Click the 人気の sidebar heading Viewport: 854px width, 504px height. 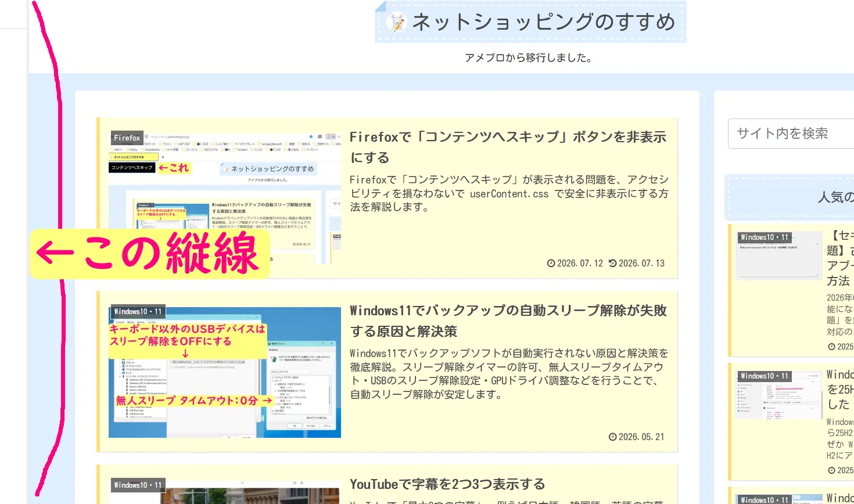(835, 197)
